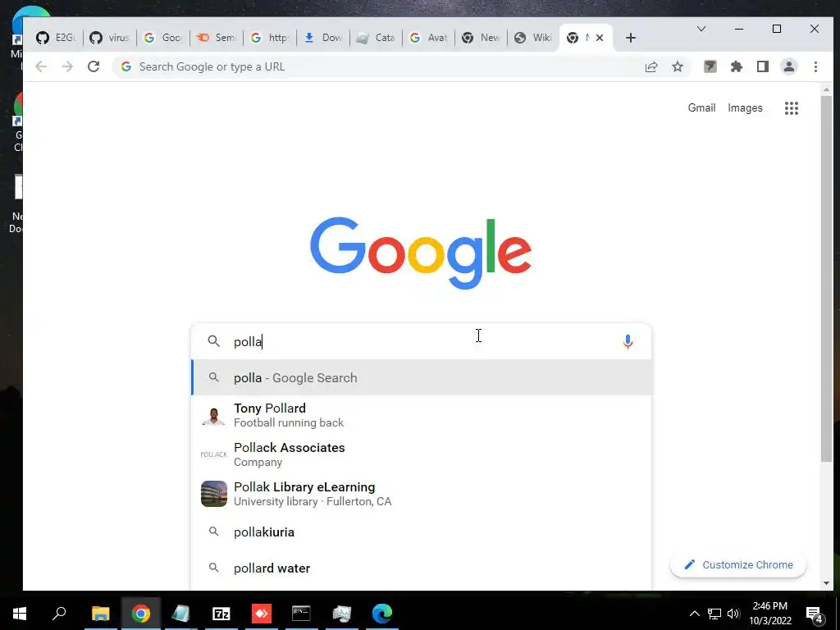Open File Explorer from taskbar

click(x=100, y=614)
